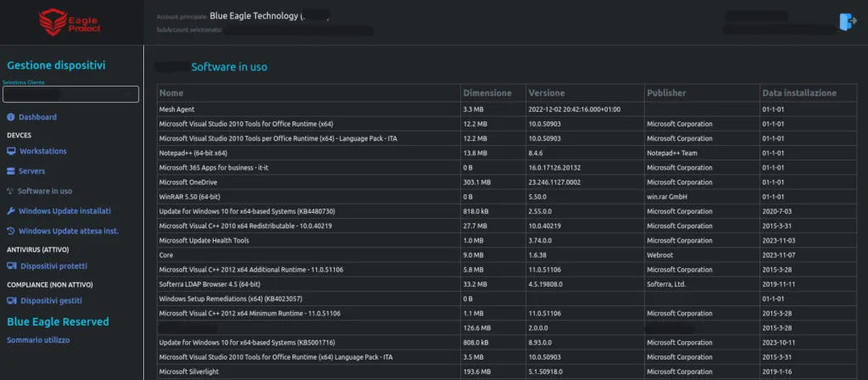Screen dimensions: 868x380
Task: Click the Dispositivi gestiti icon
Action: (11, 301)
